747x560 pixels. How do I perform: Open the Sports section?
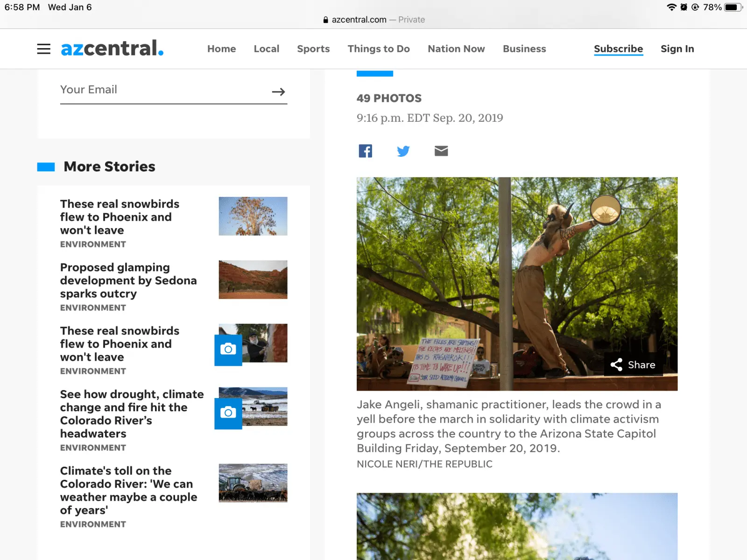click(313, 49)
